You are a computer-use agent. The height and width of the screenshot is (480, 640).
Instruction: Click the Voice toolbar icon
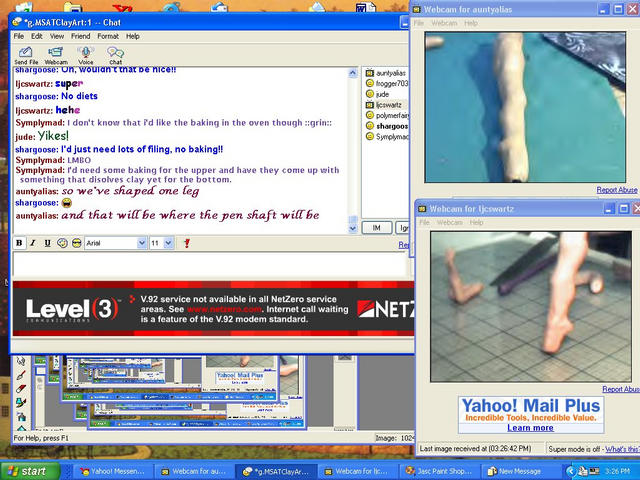(85, 55)
